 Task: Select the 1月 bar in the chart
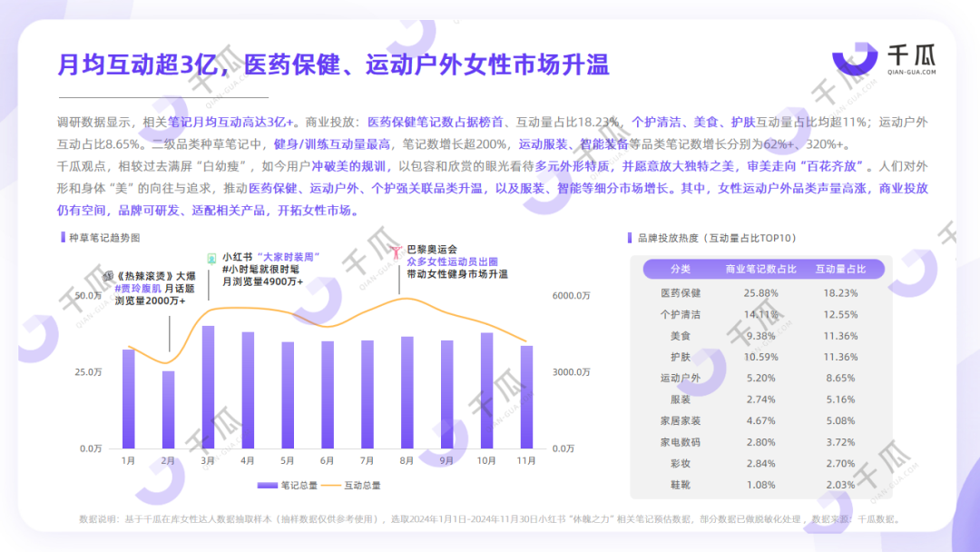coord(128,399)
